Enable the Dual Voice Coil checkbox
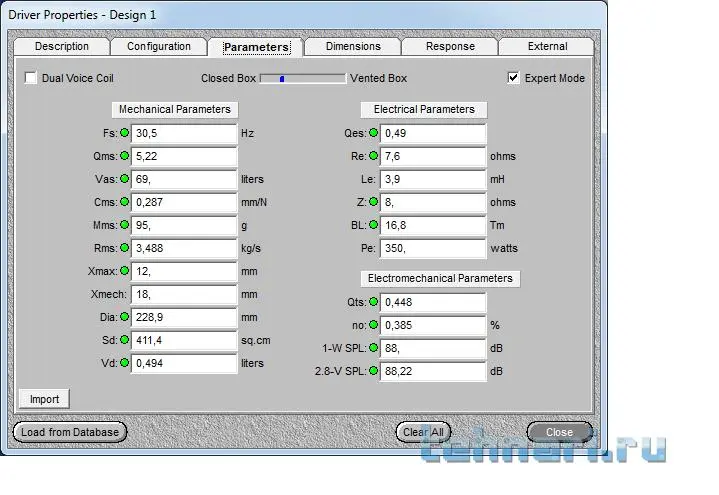The height and width of the screenshot is (495, 719). (31, 78)
